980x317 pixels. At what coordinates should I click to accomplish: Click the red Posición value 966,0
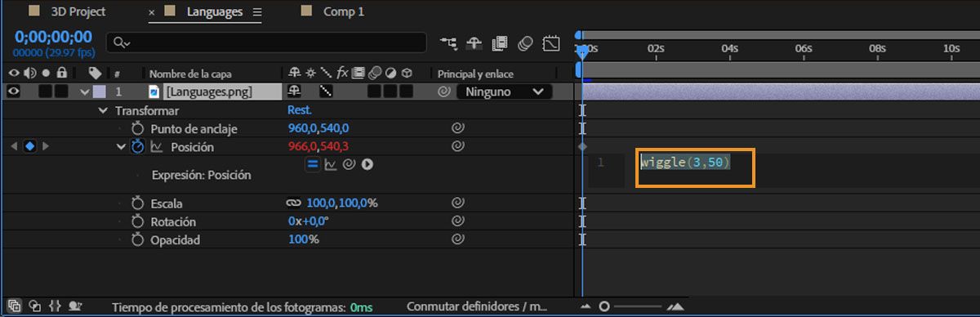click(x=302, y=147)
